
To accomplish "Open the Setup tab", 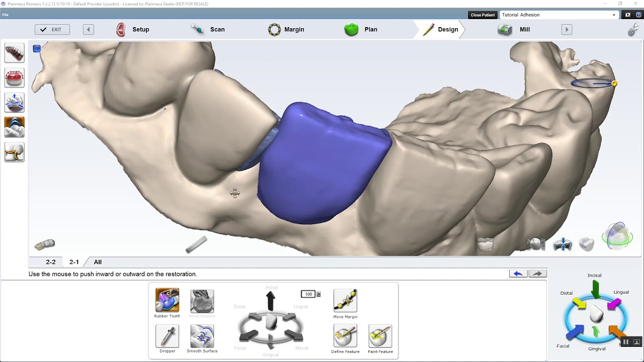I will [133, 30].
